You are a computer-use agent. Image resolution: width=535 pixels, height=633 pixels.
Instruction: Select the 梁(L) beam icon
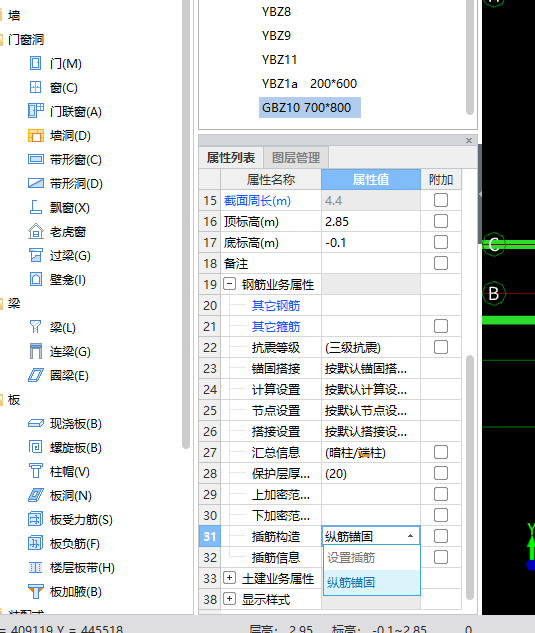pos(36,327)
